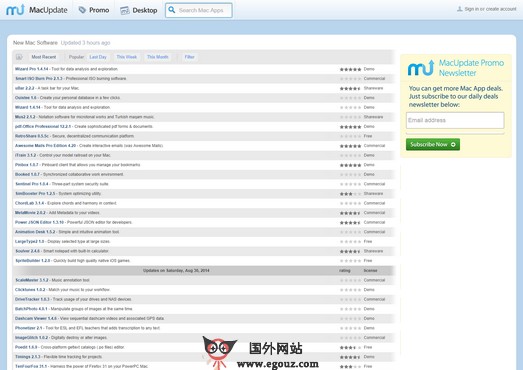
Task: Open MetaMovie 2.0.2 listing
Action: [30, 213]
